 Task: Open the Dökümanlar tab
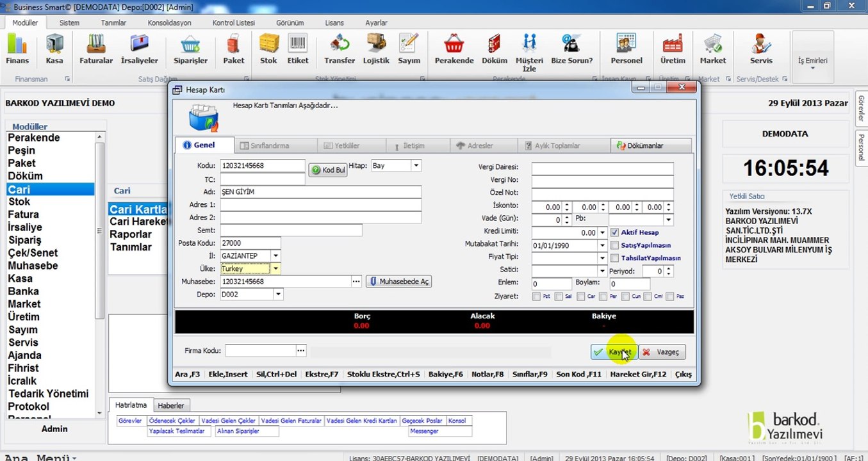pyautogui.click(x=651, y=145)
